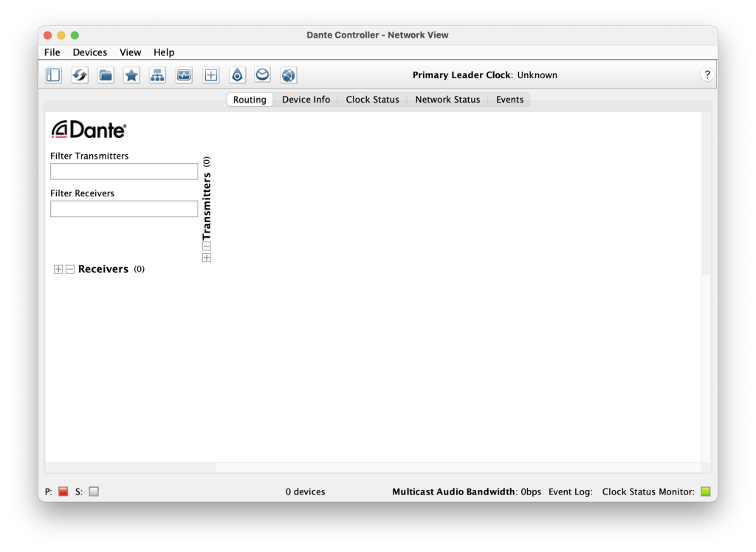Click the '0 devices' status text
Viewport: 756px width, 552px height.
305,491
